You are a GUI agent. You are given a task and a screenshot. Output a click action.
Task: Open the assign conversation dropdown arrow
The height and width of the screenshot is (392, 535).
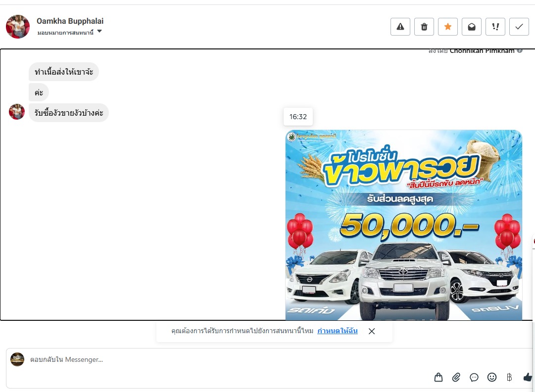[x=99, y=31]
